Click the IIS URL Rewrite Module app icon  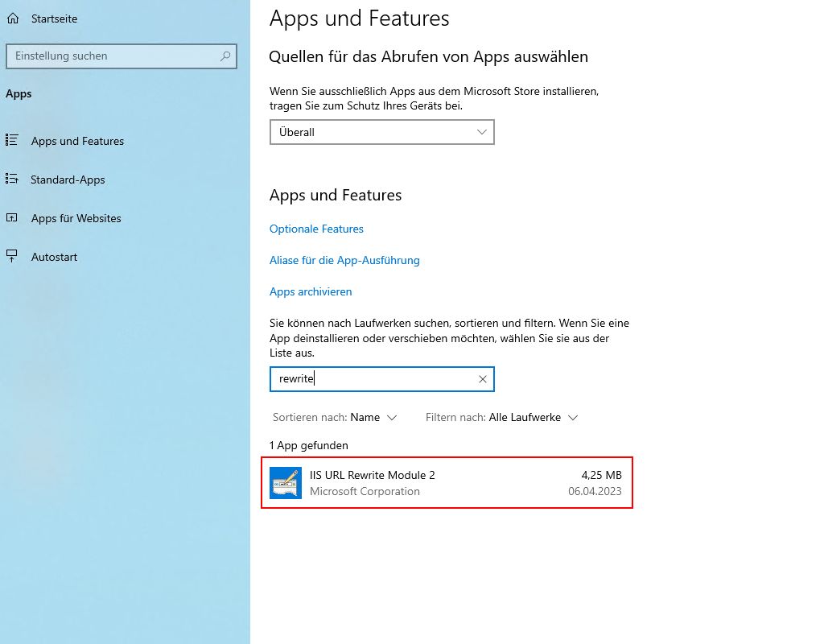pos(286,483)
